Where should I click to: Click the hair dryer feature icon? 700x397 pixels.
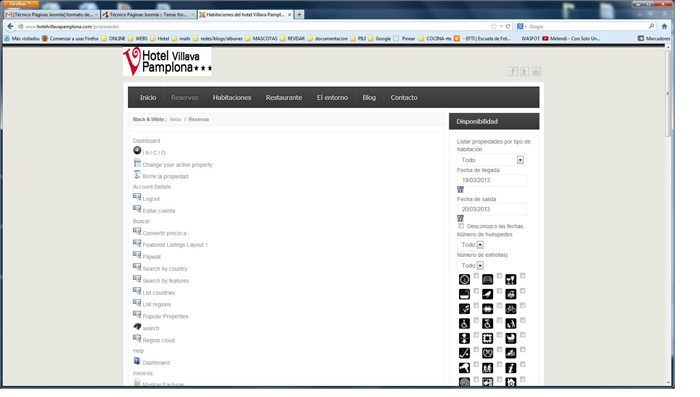click(x=464, y=368)
